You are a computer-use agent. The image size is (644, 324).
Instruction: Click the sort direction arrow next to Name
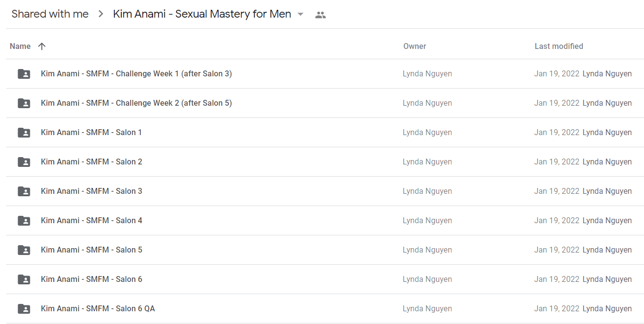click(x=42, y=46)
